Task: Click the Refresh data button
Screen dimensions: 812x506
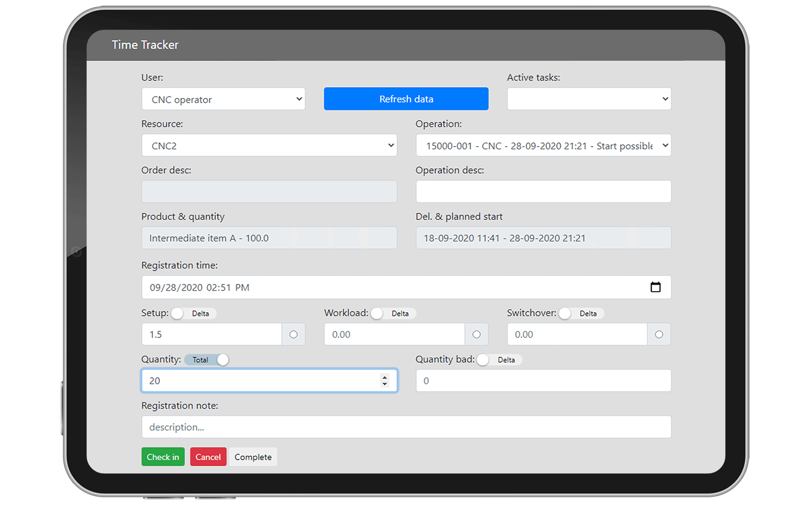Action: (x=406, y=98)
